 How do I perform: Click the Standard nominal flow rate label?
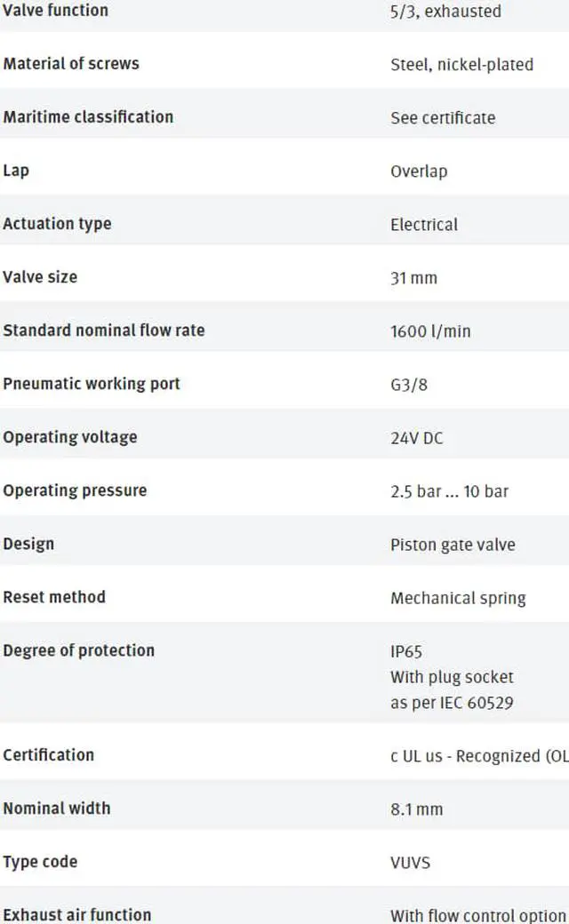(x=104, y=330)
